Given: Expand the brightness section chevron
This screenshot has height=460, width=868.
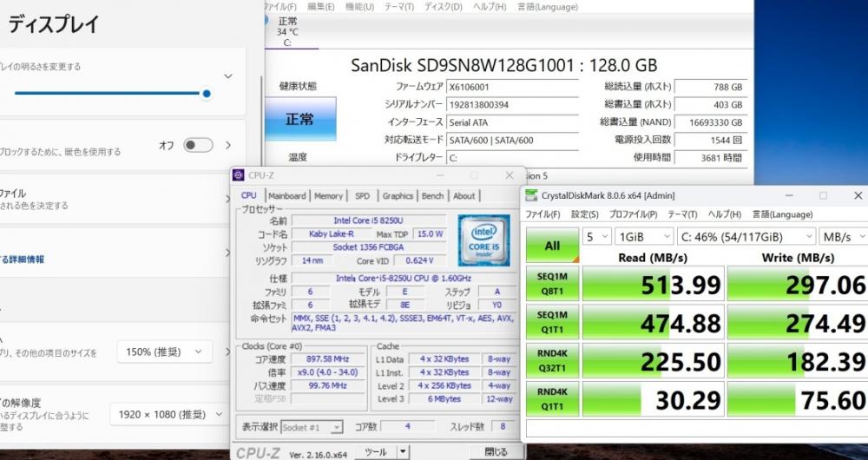Looking at the screenshot, I should click(x=228, y=76).
